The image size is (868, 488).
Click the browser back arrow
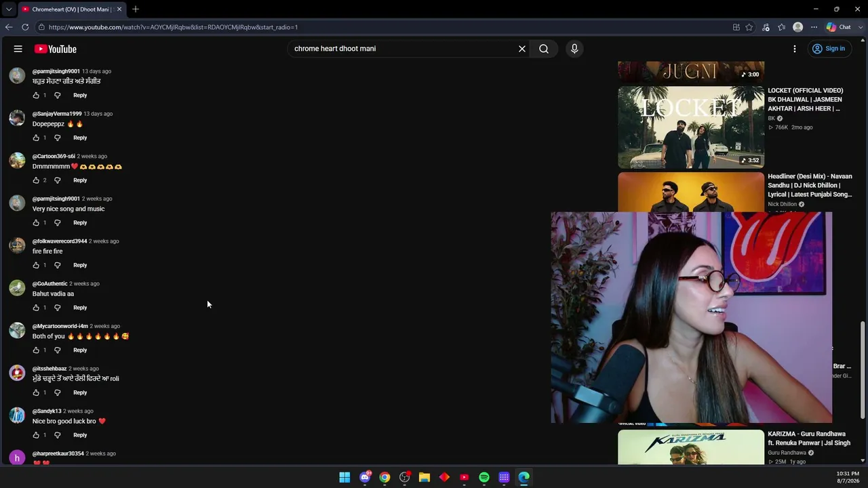9,27
